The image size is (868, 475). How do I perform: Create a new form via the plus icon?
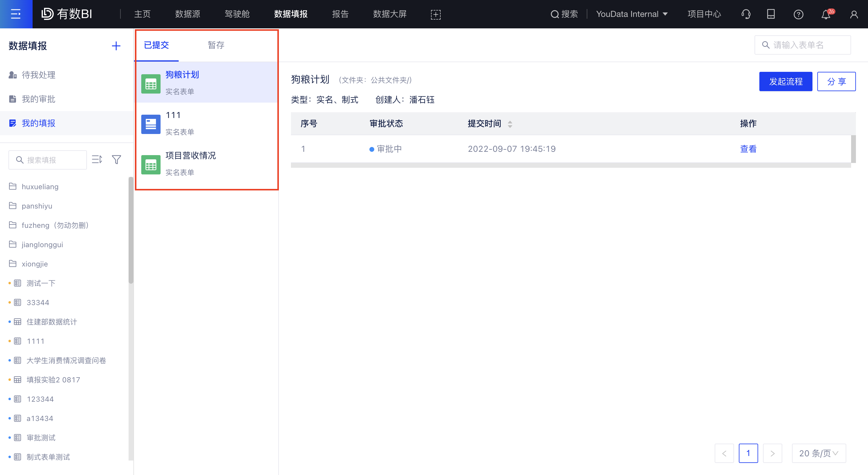point(116,46)
